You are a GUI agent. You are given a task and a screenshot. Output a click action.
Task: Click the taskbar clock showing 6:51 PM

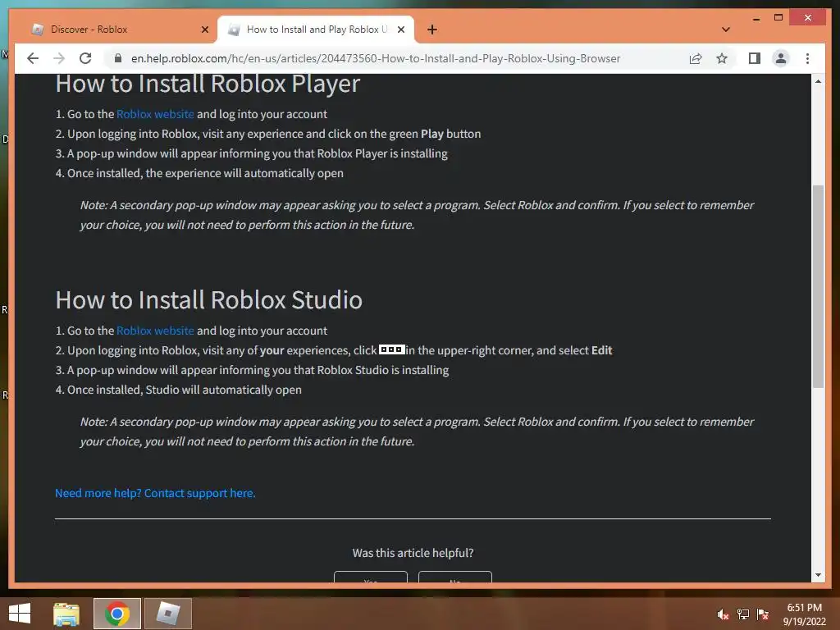pos(804,614)
